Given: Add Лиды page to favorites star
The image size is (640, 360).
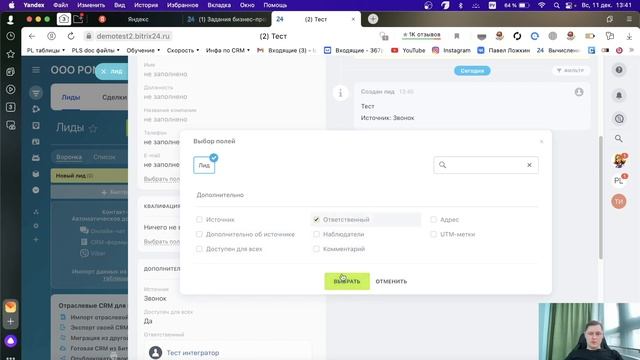Looking at the screenshot, I should click(x=93, y=129).
